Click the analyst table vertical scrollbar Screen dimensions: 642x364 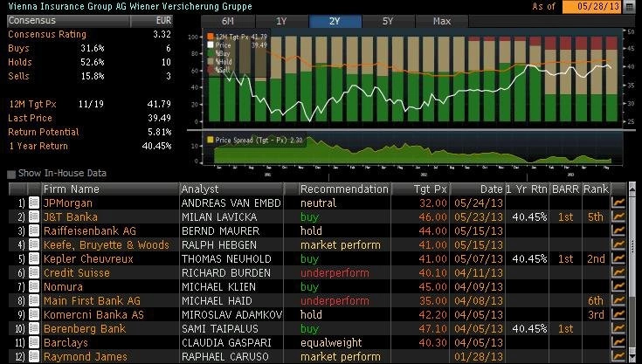(x=632, y=273)
